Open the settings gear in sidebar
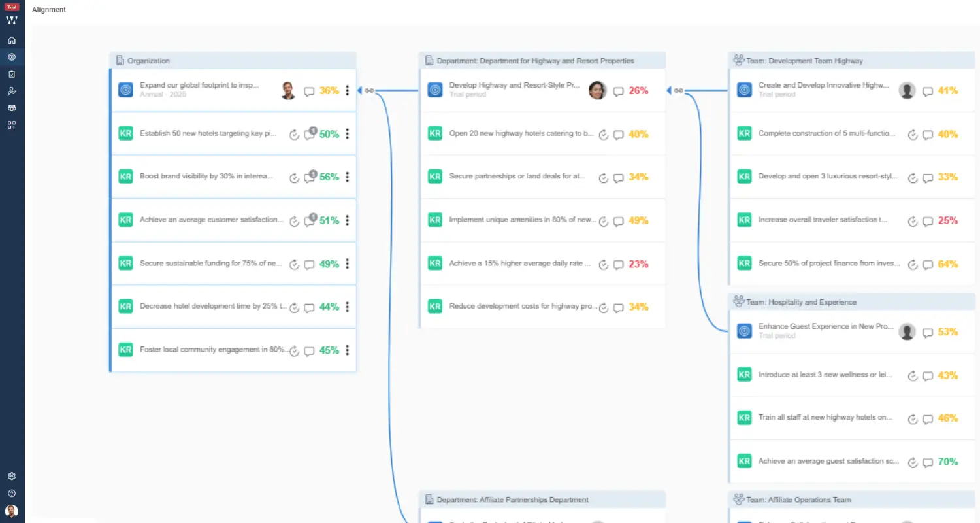Screen dimensions: 980x523 (x=12, y=477)
